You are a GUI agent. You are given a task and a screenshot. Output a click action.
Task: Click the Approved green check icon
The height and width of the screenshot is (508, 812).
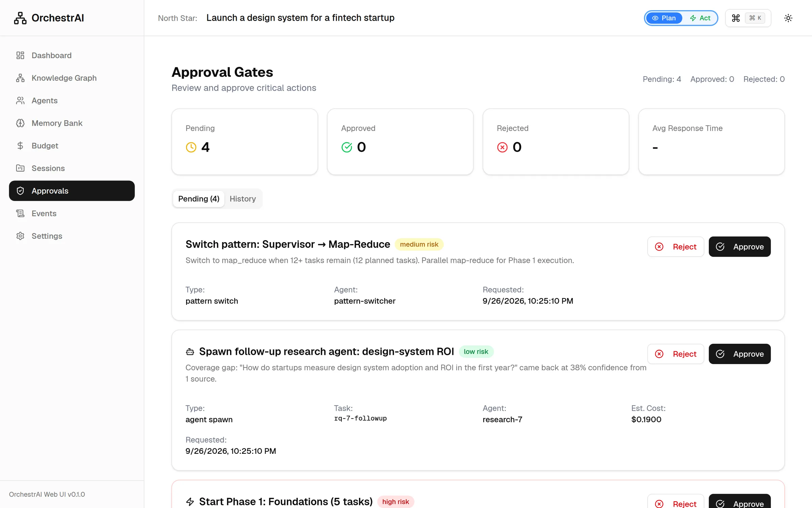347,147
